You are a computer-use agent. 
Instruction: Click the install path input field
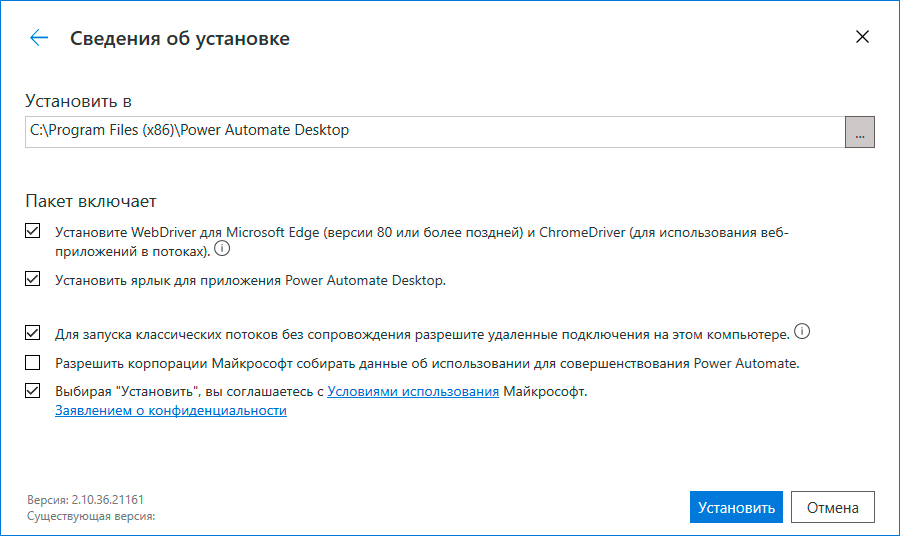click(x=435, y=131)
